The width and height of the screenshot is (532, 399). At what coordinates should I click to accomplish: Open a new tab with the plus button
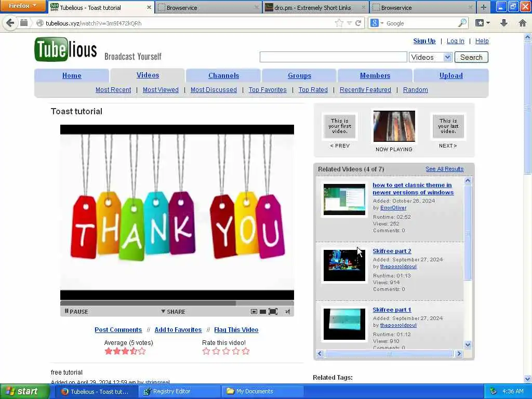[x=484, y=7]
